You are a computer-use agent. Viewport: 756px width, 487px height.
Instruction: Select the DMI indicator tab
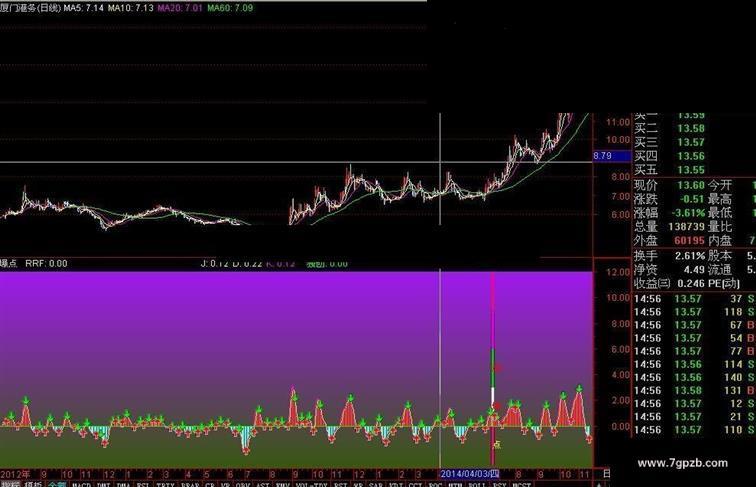[104, 484]
